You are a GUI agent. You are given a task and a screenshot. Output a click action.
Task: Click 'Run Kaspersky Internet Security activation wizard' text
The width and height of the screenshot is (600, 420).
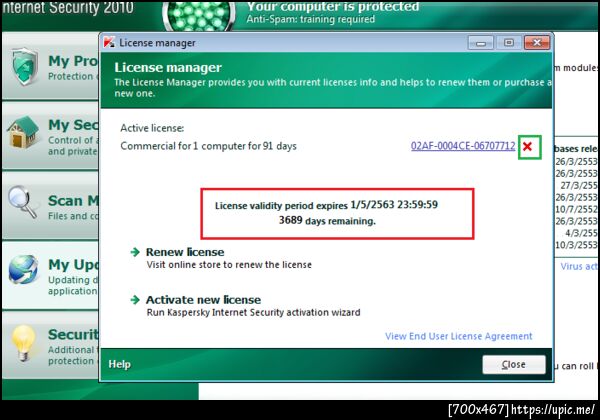(x=253, y=312)
